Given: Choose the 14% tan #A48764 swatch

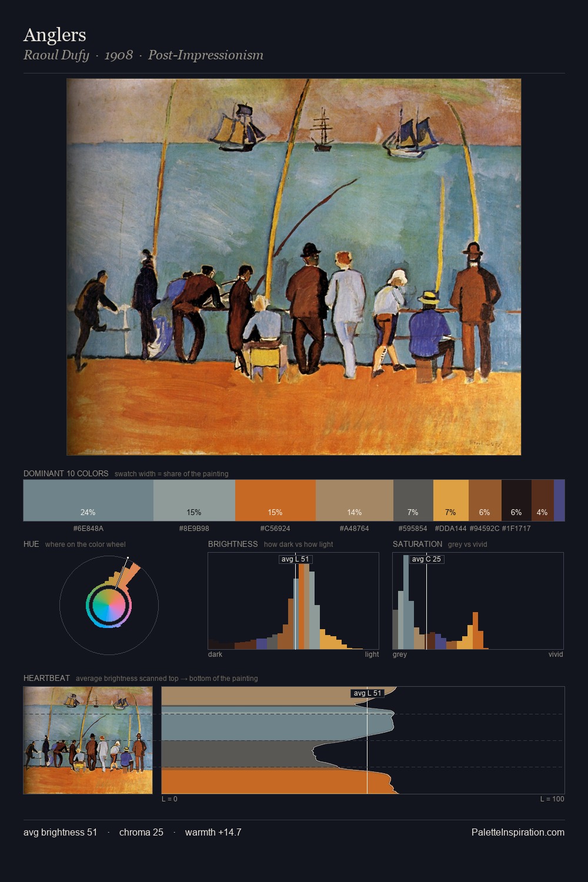Looking at the screenshot, I should [355, 500].
